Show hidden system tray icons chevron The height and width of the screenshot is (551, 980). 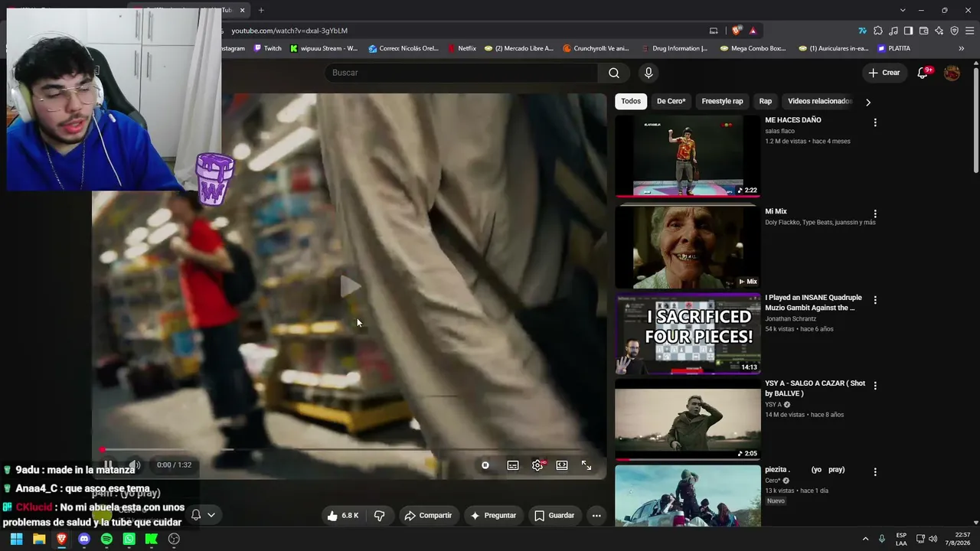pyautogui.click(x=865, y=539)
